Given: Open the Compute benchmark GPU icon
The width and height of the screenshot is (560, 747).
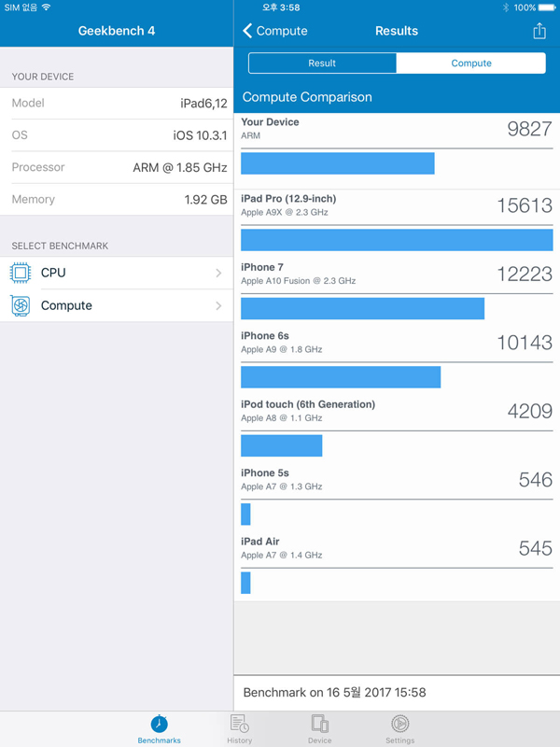Looking at the screenshot, I should (21, 306).
